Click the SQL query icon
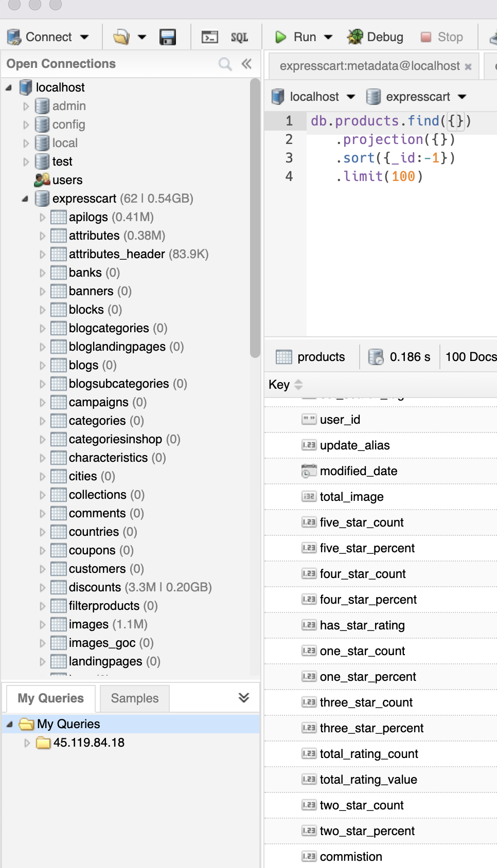The image size is (497, 868). (239, 37)
